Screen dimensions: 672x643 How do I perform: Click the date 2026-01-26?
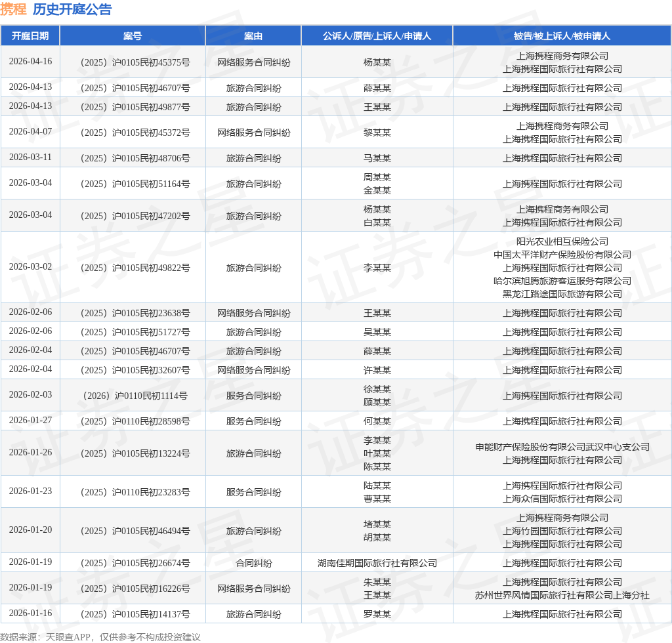point(30,452)
